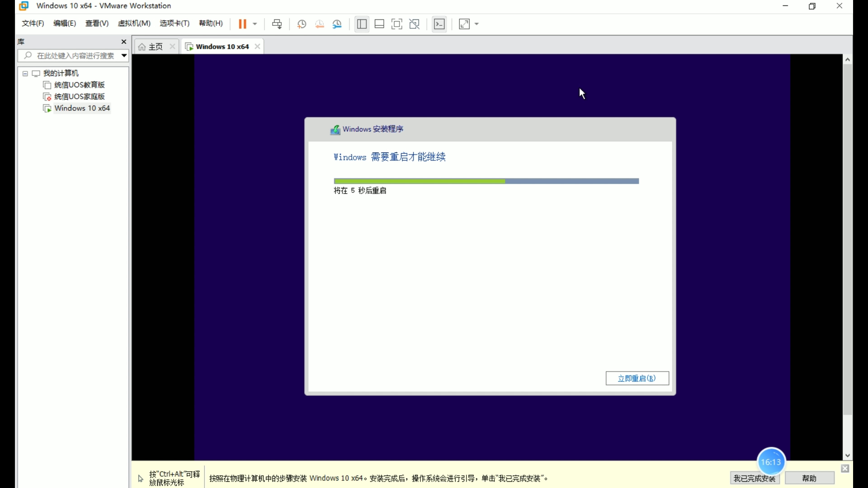This screenshot has width=868, height=488.
Task: Open the snapshot manager
Action: (337, 24)
